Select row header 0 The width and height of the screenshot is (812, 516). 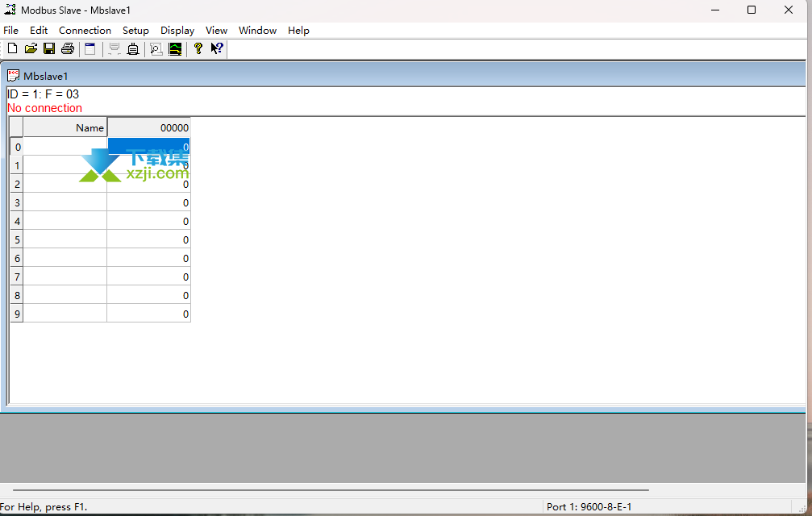(x=17, y=147)
